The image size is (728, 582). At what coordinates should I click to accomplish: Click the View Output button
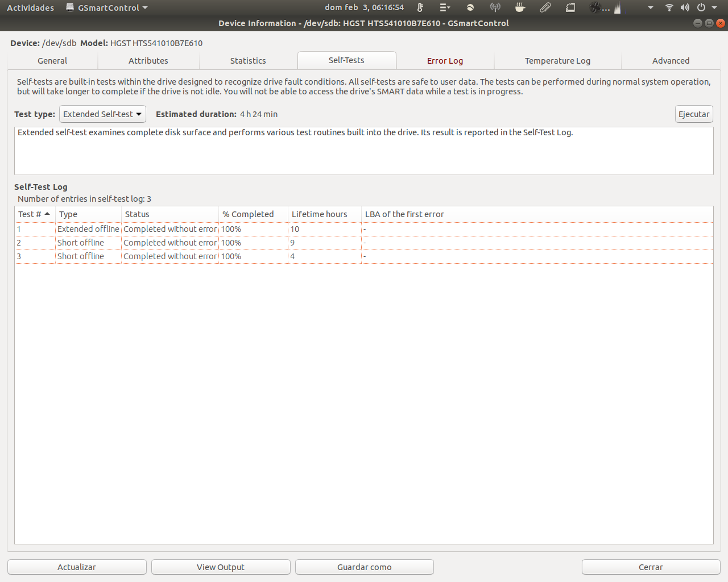click(221, 567)
